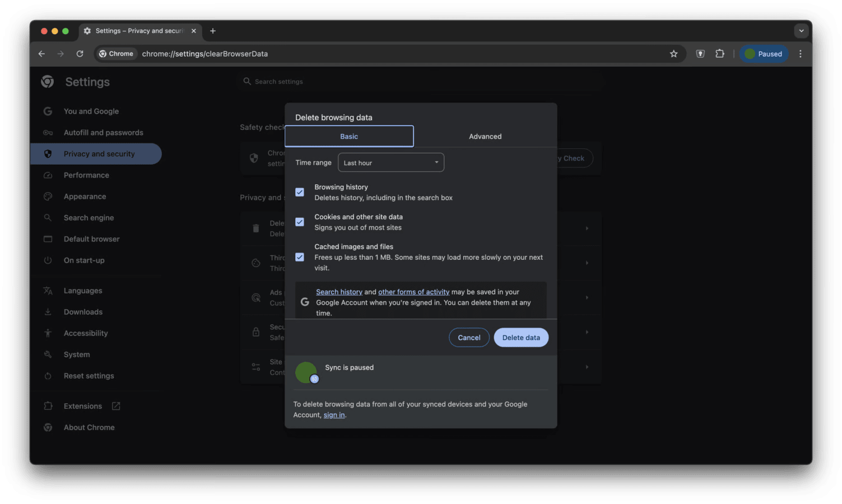This screenshot has height=504, width=842.
Task: Click the green profile avatar in dialog
Action: 306,372
